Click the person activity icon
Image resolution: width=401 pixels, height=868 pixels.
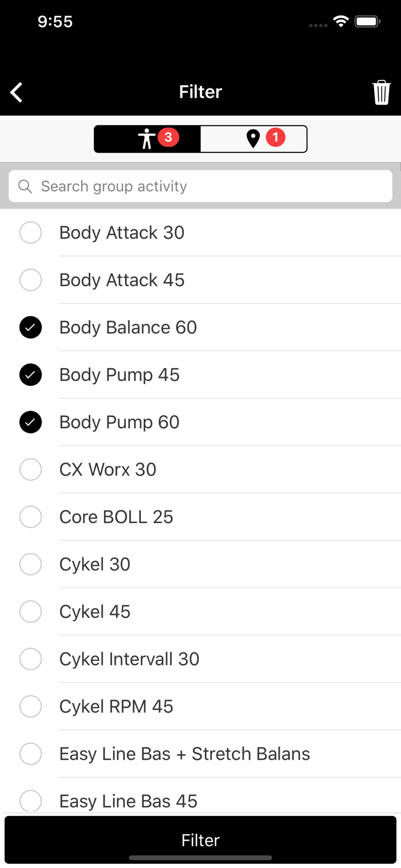tap(146, 139)
